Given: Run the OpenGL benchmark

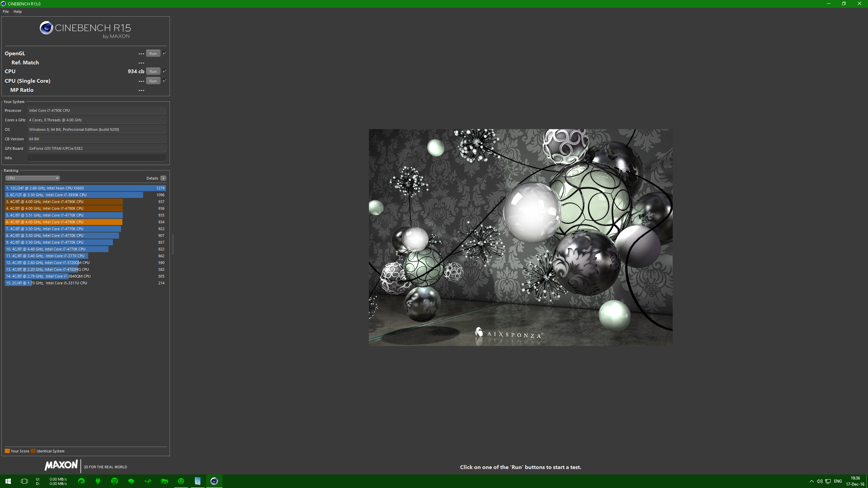Looking at the screenshot, I should 153,53.
